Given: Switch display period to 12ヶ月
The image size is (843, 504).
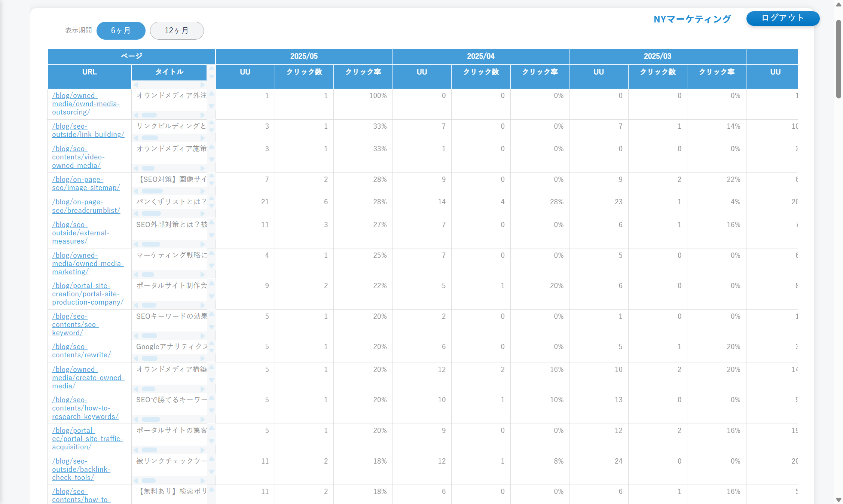Looking at the screenshot, I should [x=177, y=31].
